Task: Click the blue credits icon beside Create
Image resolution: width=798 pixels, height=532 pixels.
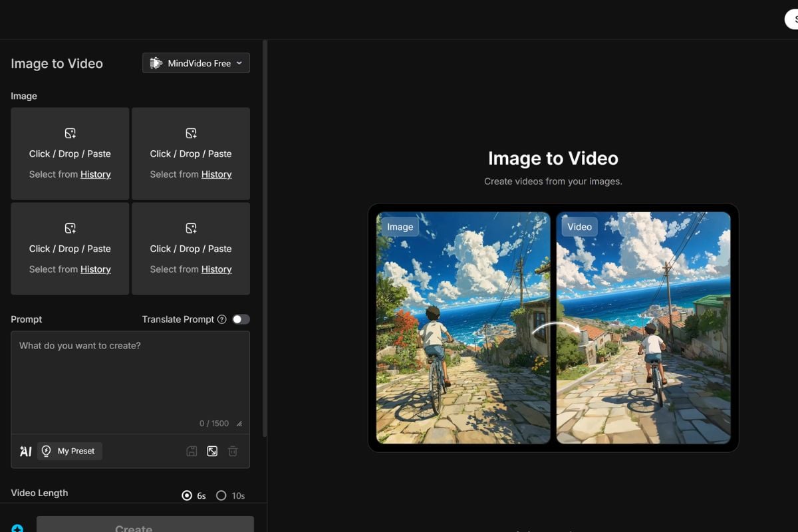Action: point(17,528)
